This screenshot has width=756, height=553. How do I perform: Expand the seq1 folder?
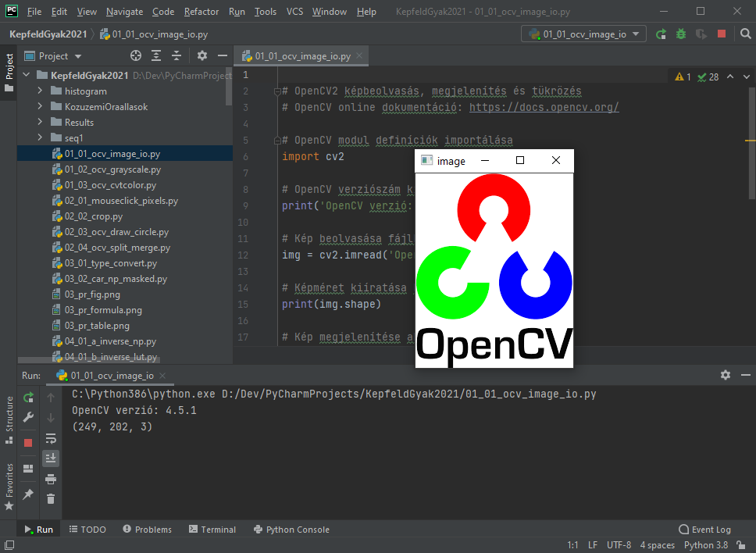pos(40,137)
